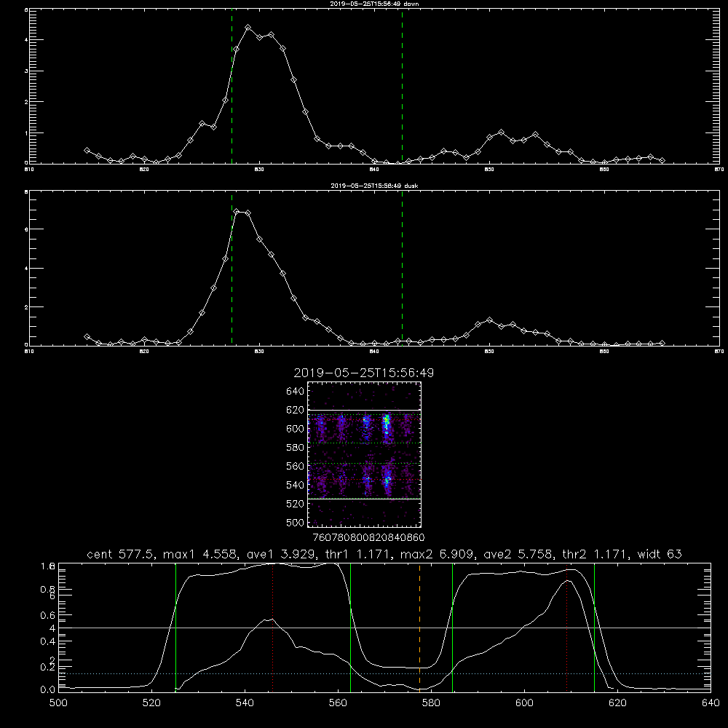Click bottom plot x-axis label 640
Viewport: 728px width, 728px height.
(x=711, y=703)
